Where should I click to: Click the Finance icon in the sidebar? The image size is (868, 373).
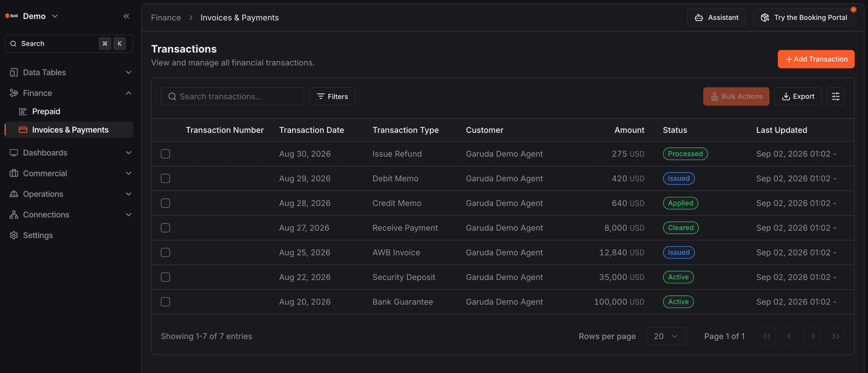14,93
